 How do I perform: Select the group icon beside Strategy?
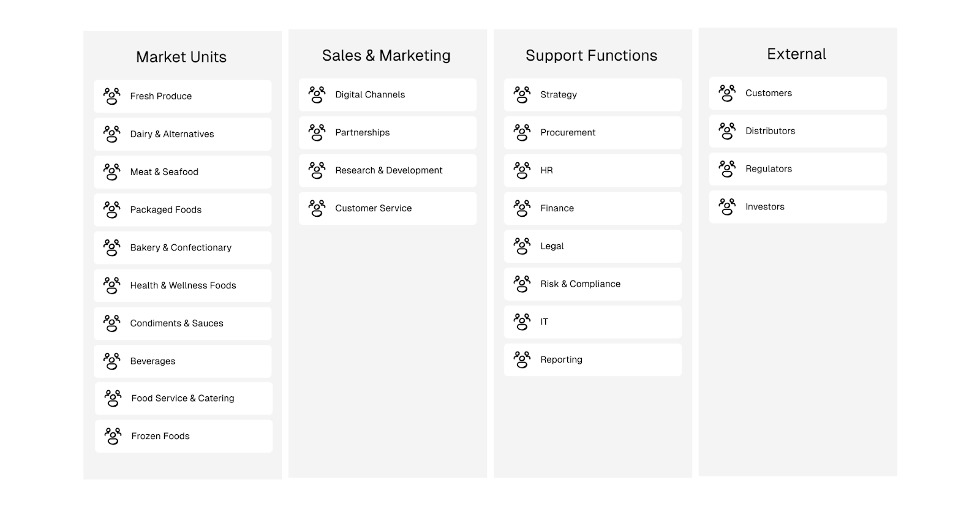(x=522, y=95)
